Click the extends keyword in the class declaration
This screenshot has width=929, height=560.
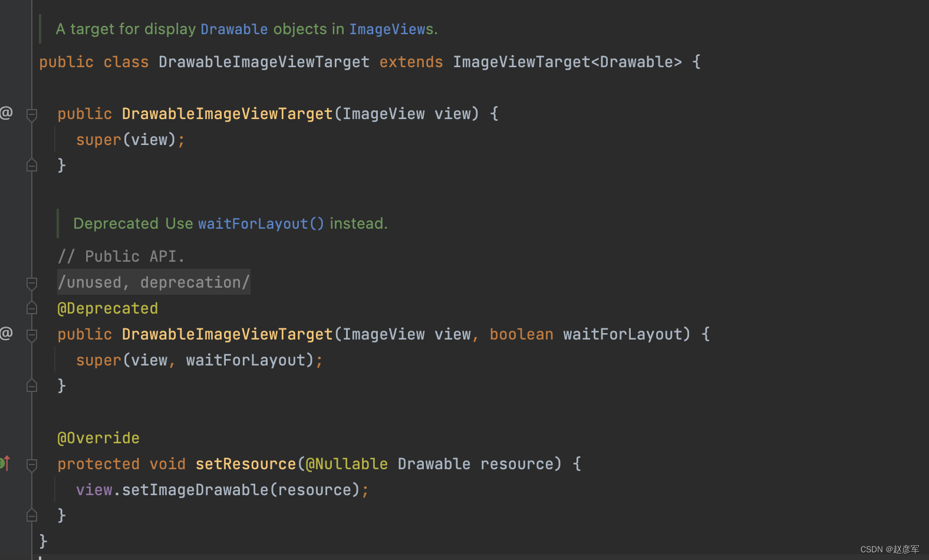(411, 62)
